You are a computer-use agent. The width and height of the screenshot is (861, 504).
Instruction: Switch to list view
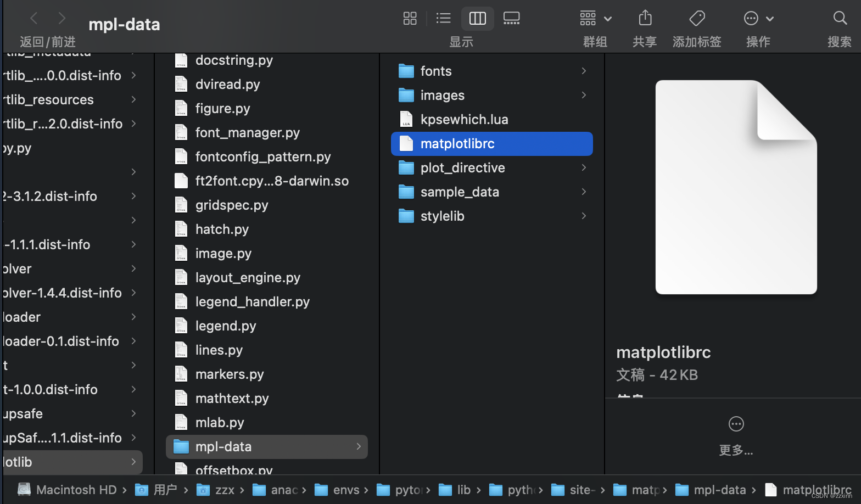pos(443,18)
